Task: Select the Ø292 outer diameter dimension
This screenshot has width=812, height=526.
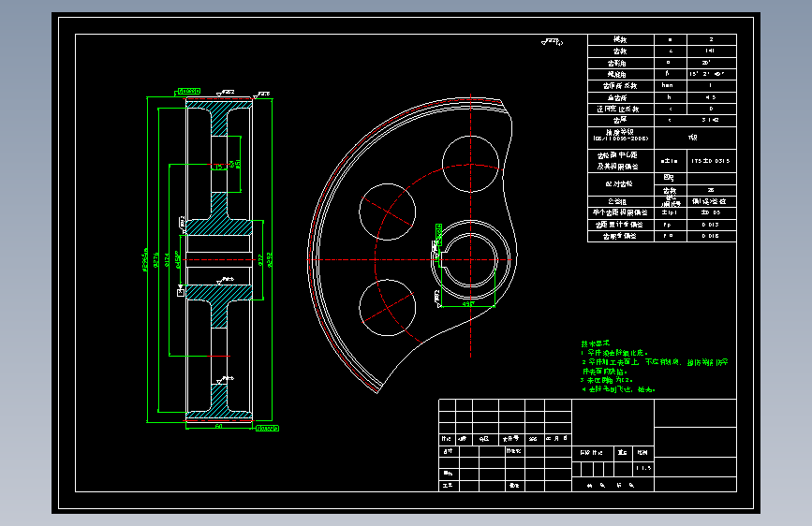Action: pos(270,259)
